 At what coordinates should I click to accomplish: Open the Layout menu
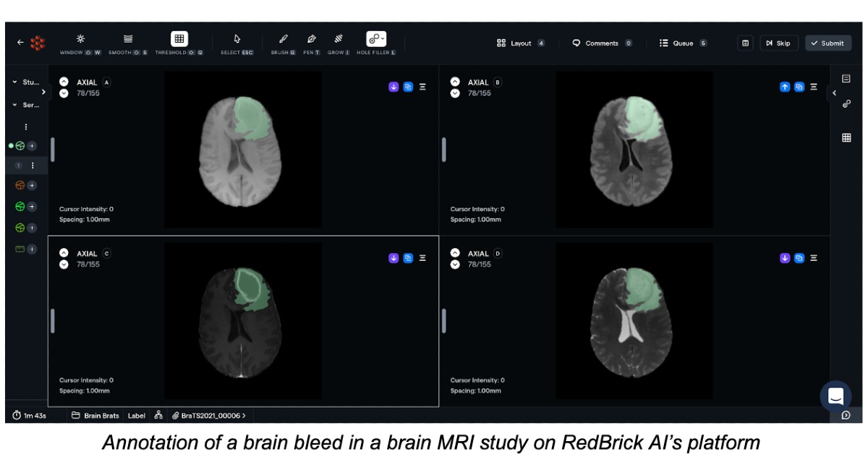521,43
